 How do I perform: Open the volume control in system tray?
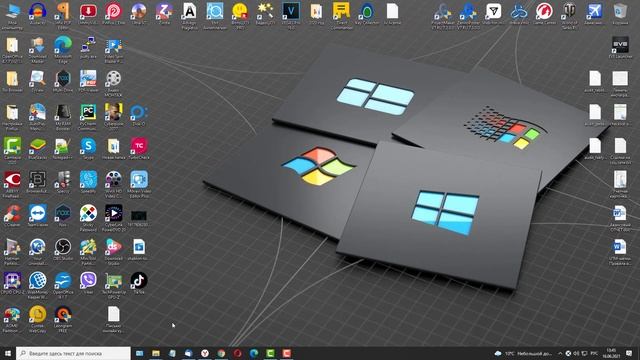(576, 353)
